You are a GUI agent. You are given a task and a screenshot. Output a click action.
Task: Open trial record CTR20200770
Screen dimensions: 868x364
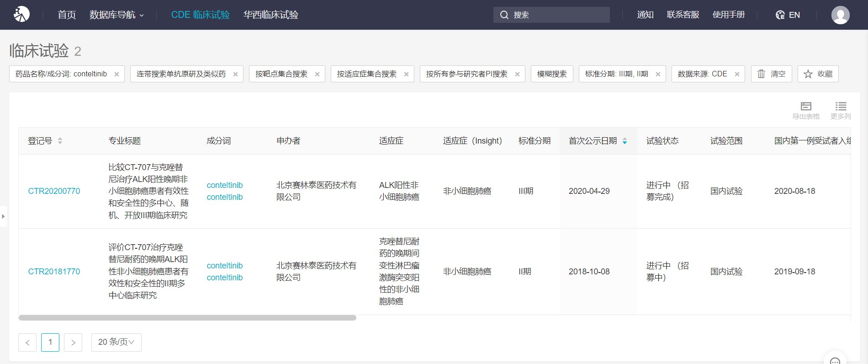[54, 191]
